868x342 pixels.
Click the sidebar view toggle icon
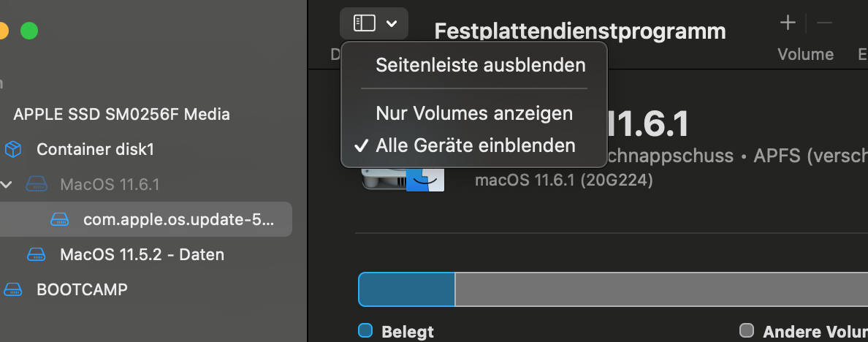(364, 24)
